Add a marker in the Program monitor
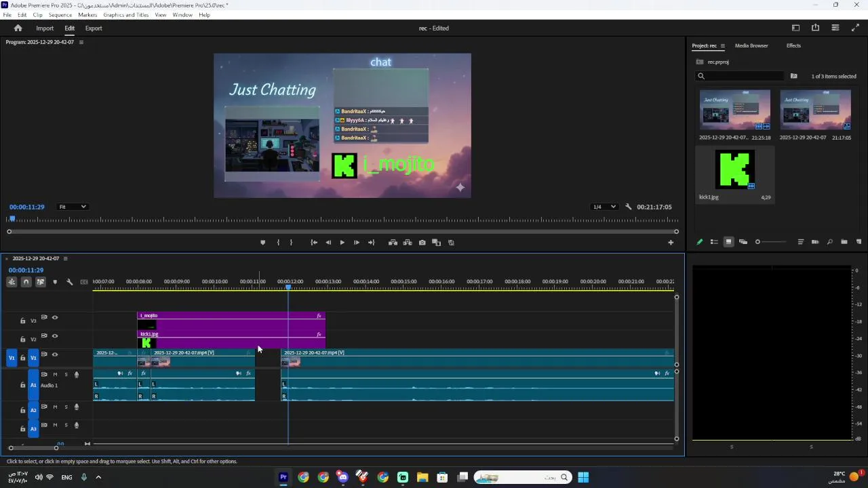The width and height of the screenshot is (868, 488). pyautogui.click(x=262, y=243)
